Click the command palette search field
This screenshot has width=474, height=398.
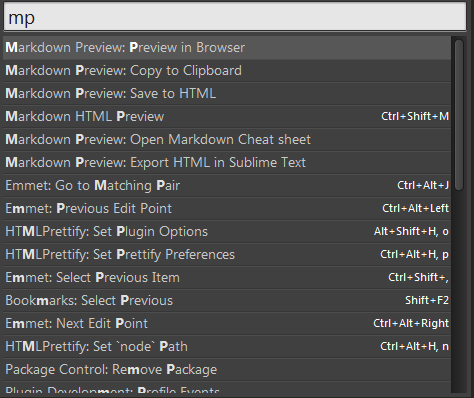coord(235,17)
